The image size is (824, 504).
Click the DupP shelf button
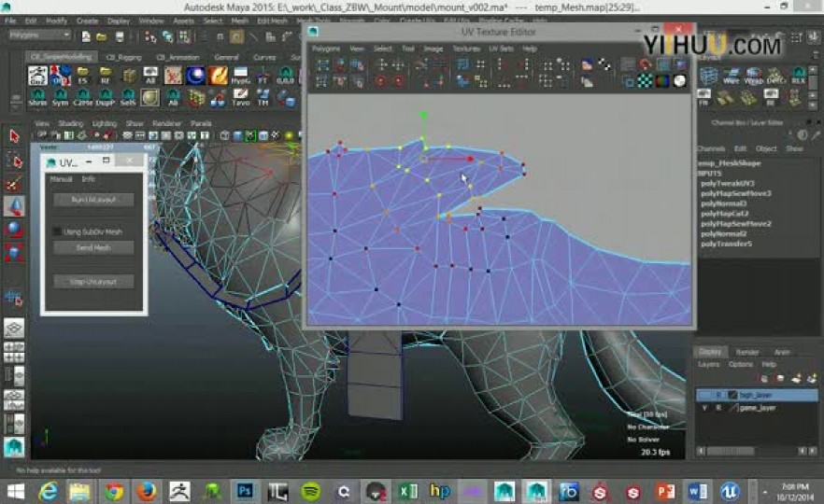(x=105, y=98)
